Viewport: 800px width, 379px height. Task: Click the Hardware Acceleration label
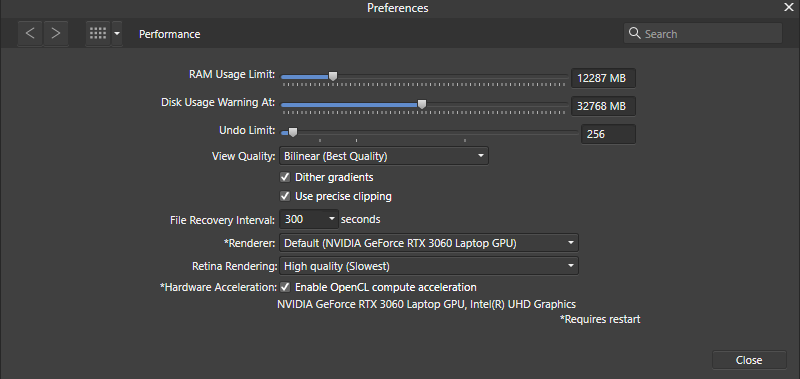218,287
